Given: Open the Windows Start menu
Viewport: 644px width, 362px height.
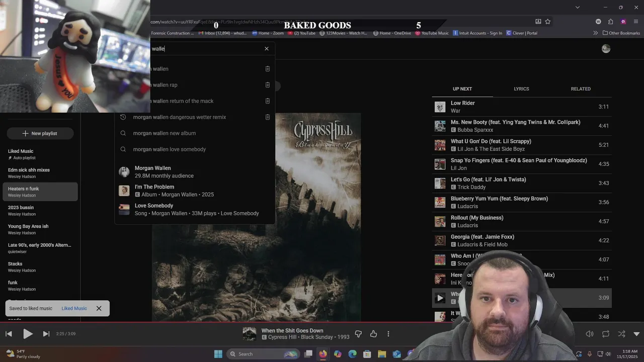Looking at the screenshot, I should (218, 354).
